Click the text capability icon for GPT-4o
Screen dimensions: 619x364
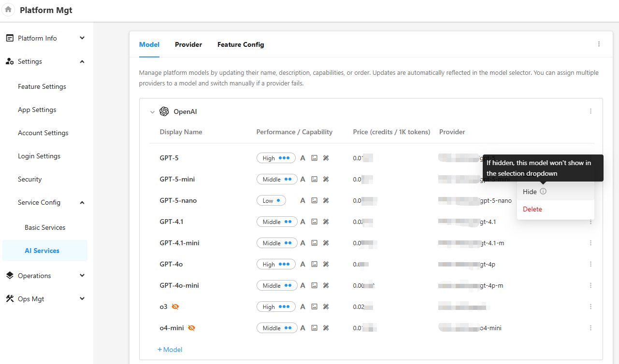click(x=303, y=264)
